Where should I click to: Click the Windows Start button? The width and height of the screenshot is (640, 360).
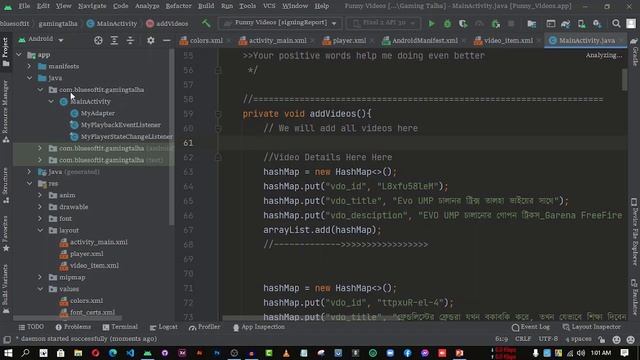8,353
